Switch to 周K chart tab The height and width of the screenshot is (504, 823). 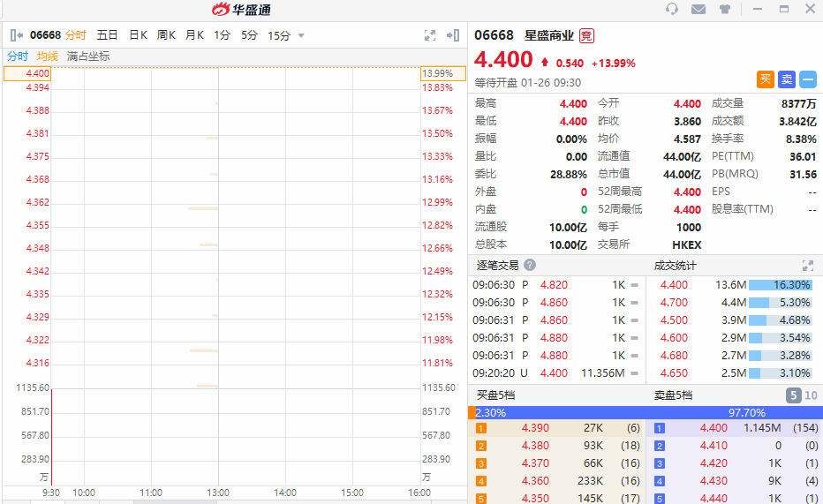(x=166, y=35)
